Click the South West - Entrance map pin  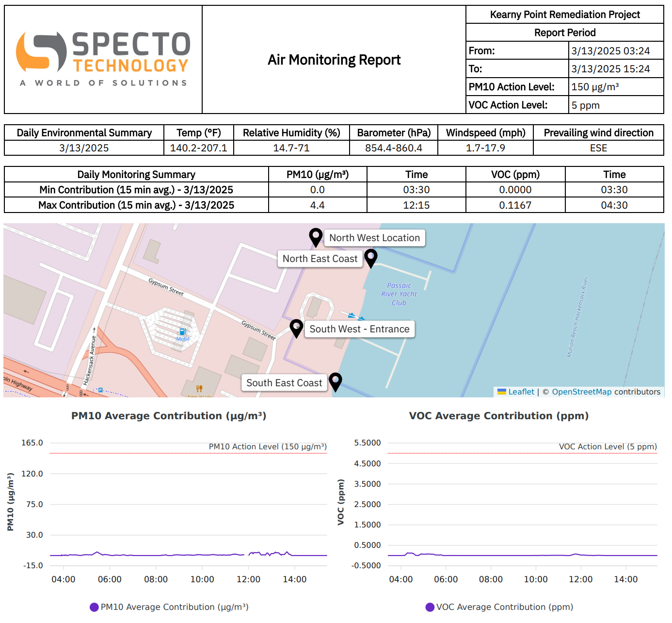coord(296,328)
